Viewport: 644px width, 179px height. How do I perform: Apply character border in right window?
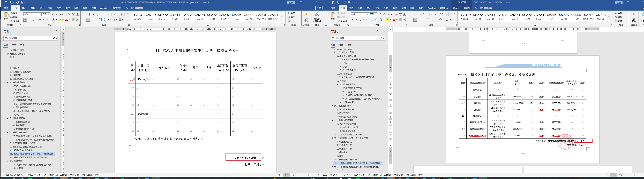click(x=405, y=14)
